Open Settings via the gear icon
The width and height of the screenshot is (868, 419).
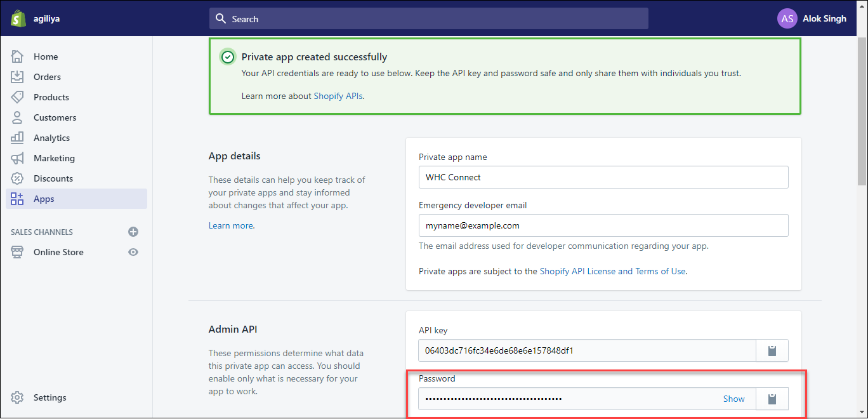click(17, 397)
